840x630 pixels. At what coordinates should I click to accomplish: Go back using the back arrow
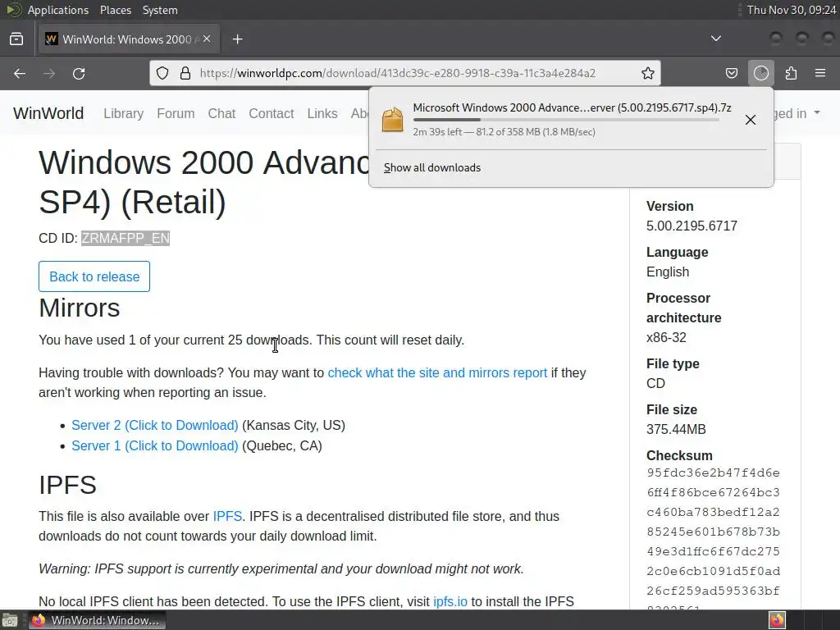[20, 73]
